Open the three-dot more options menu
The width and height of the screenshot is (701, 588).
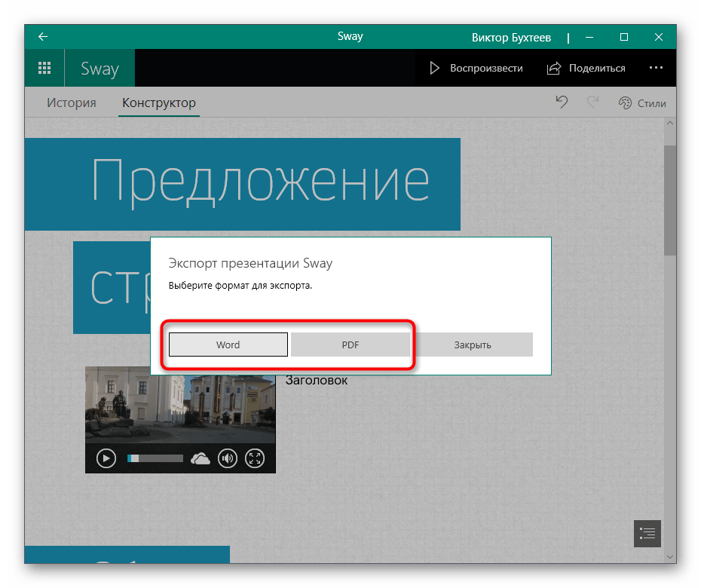[x=656, y=68]
